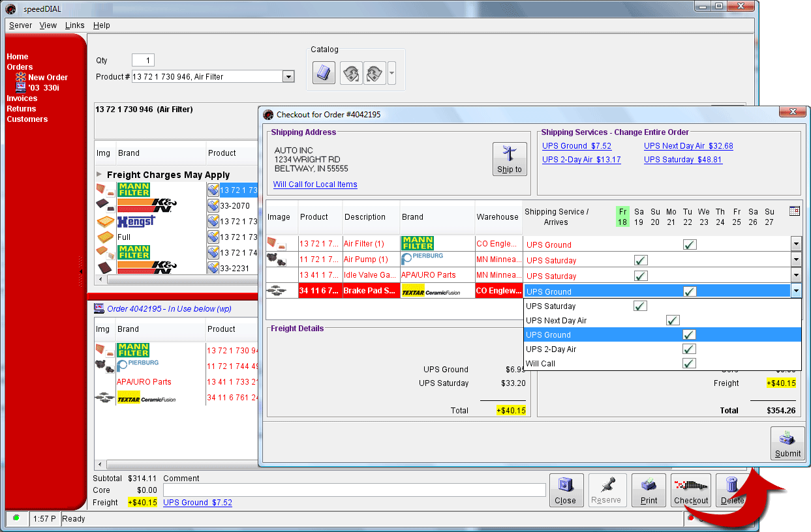Select Orders in the red sidebar
This screenshot has height=532, width=811.
(20, 66)
